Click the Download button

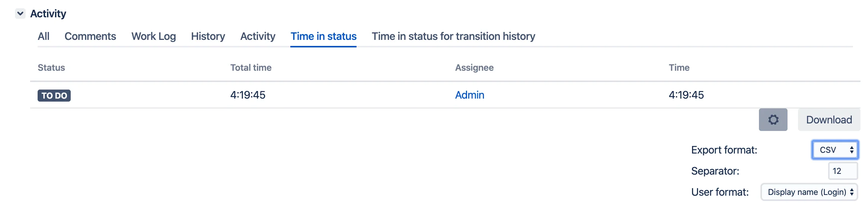pyautogui.click(x=829, y=120)
